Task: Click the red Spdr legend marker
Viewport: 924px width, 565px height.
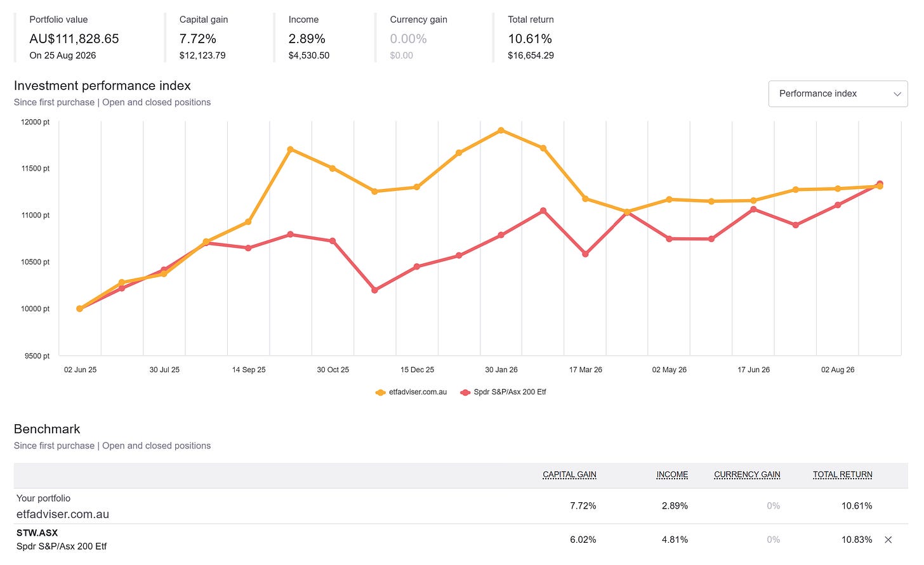Action: point(465,393)
